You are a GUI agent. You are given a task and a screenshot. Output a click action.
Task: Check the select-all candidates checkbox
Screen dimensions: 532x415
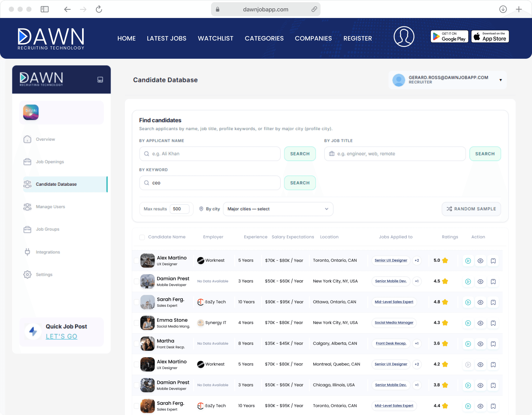coord(142,237)
